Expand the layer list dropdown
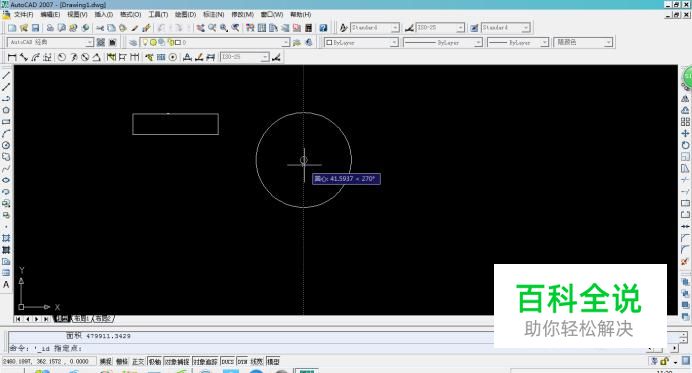 (214, 42)
